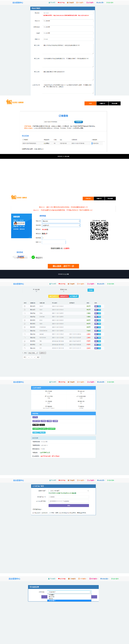
Task: Click the QQ交谈 chat icon button
Action: tap(19, 223)
